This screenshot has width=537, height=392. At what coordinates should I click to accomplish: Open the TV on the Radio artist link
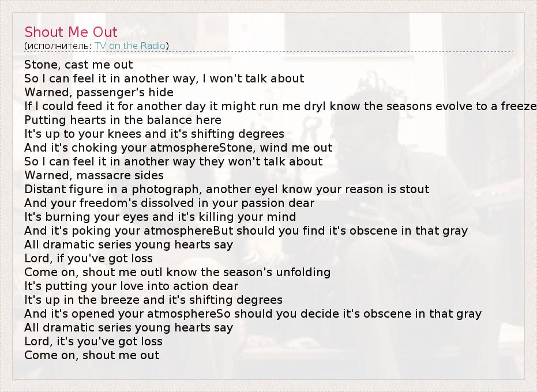[x=130, y=46]
